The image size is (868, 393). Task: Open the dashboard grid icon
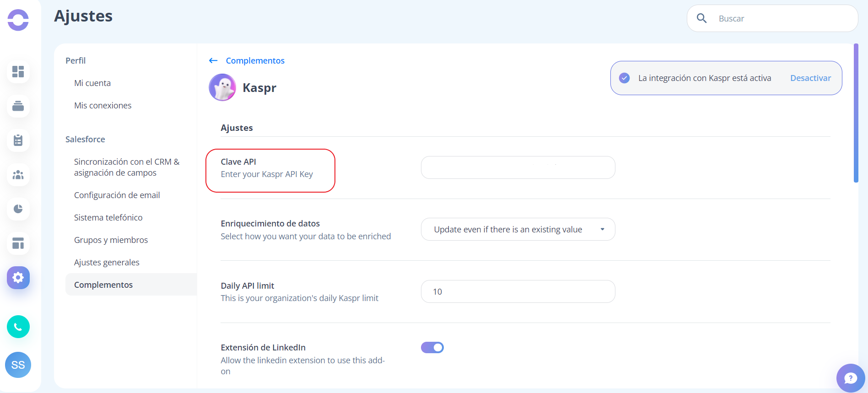pyautogui.click(x=18, y=72)
